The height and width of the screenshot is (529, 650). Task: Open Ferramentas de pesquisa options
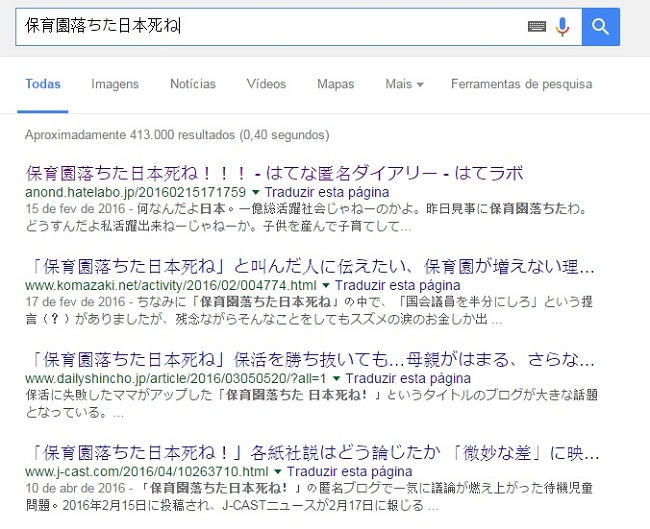point(521,84)
